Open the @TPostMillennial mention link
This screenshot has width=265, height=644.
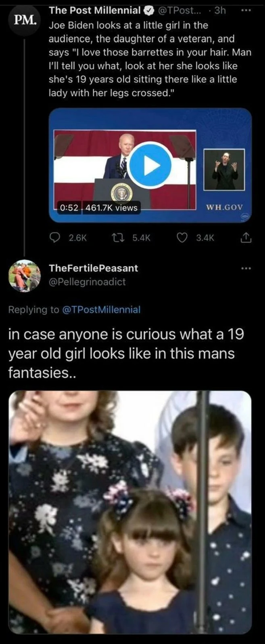tap(102, 310)
